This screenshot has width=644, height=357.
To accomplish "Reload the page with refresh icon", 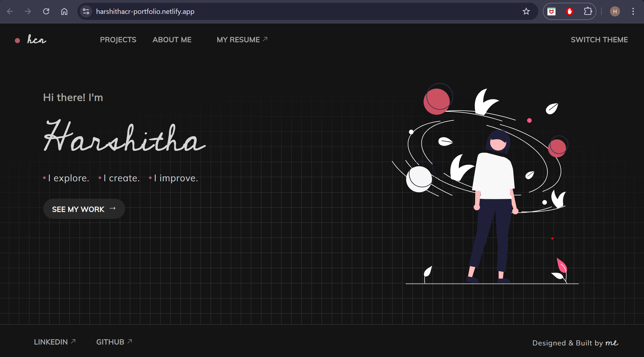I will pos(46,11).
